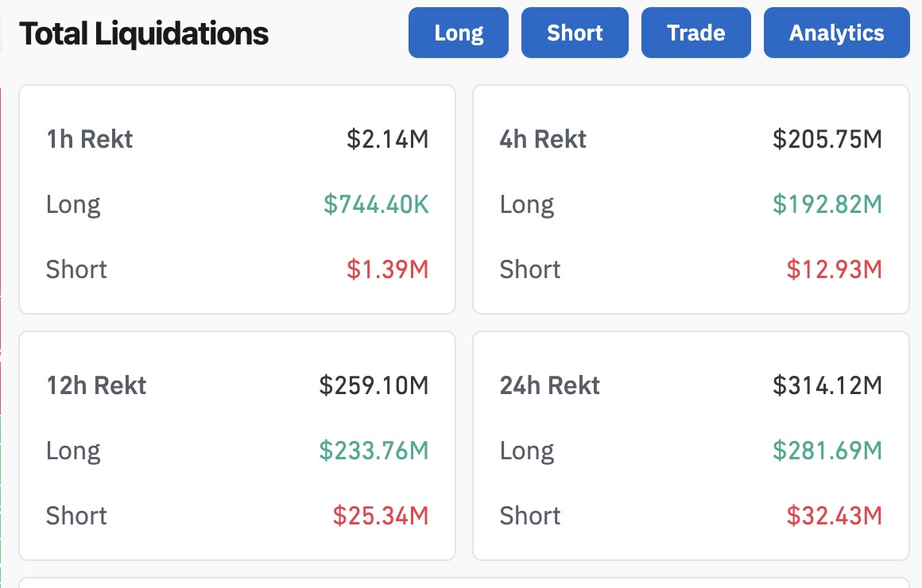Select the 12h Rekt card title
The image size is (922, 588).
(96, 386)
